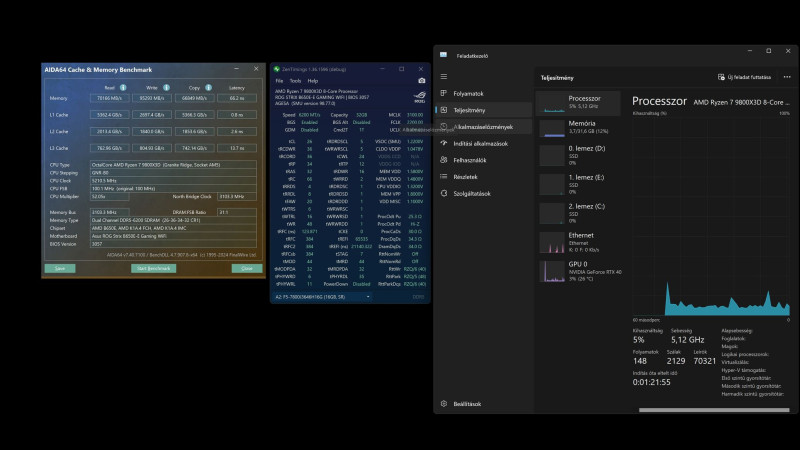Click the Read info icon in AIDA64

(x=123, y=88)
